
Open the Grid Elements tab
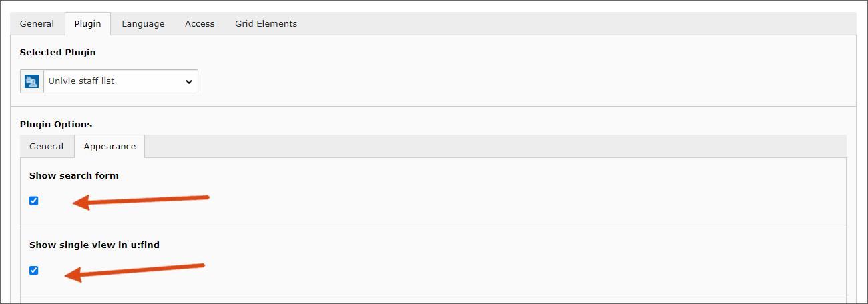[x=266, y=23]
